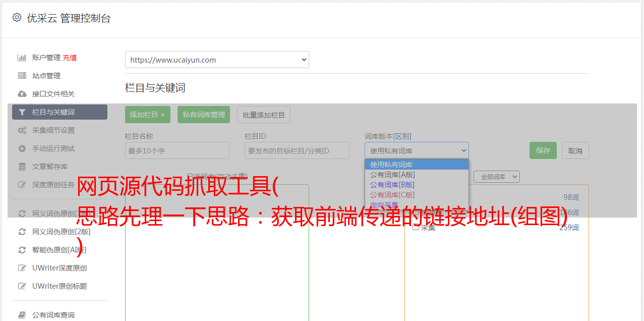Click the play circle icon for 手动运行测试

[22, 148]
